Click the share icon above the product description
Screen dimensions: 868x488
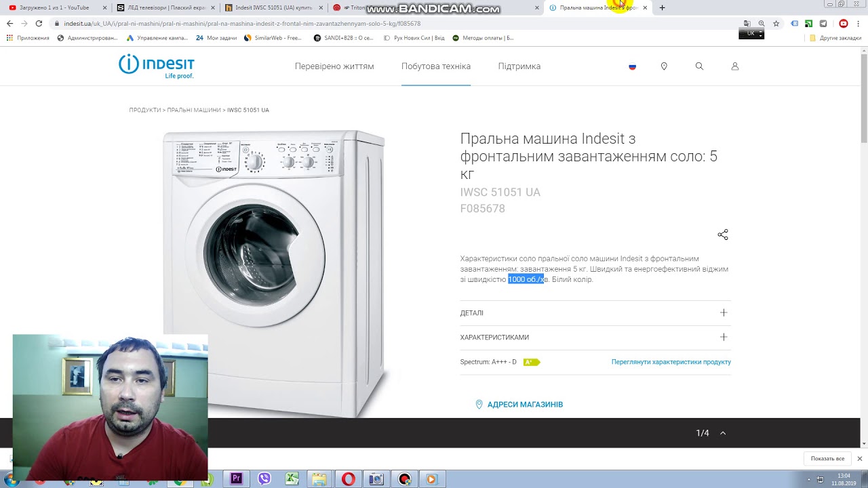pos(723,235)
